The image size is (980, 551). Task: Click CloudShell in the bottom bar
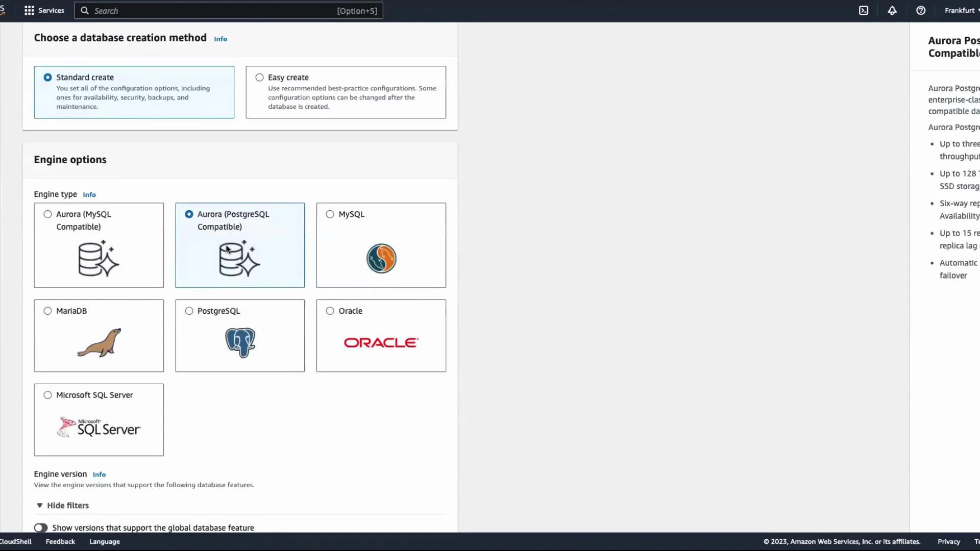(15, 541)
